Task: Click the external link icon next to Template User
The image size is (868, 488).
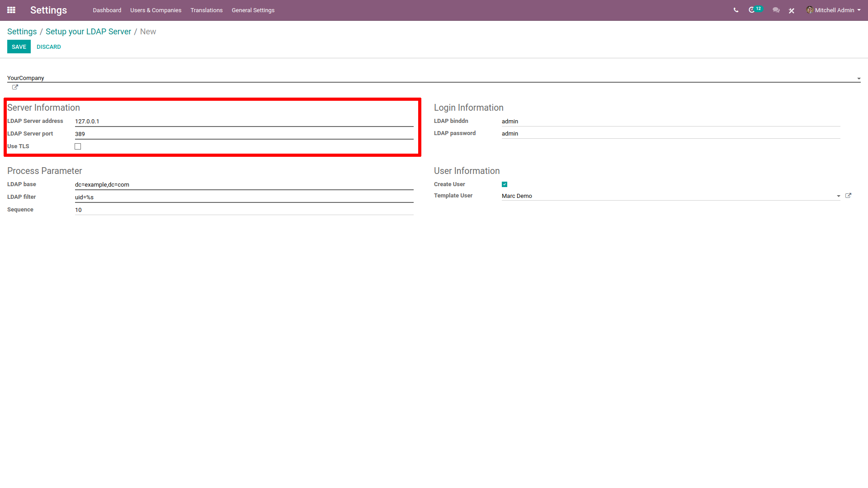Action: click(848, 195)
